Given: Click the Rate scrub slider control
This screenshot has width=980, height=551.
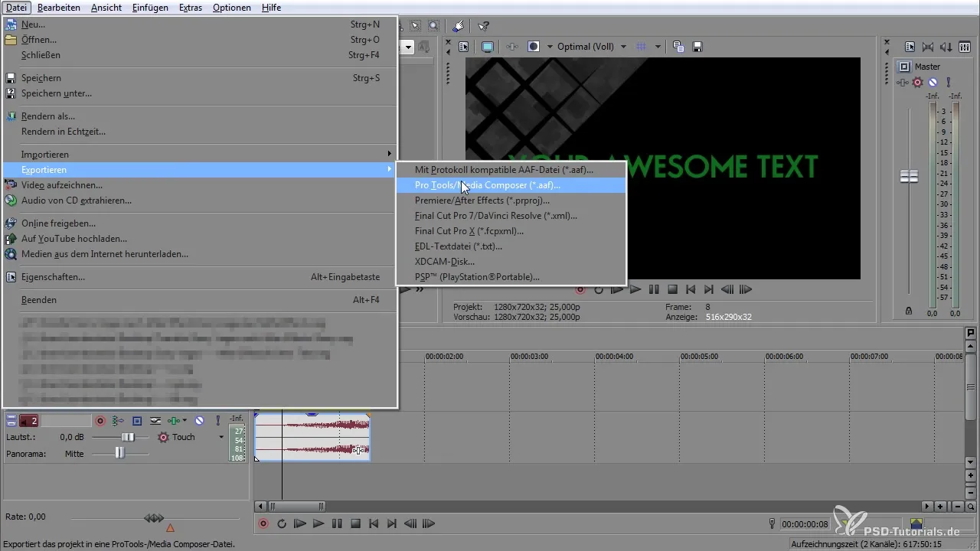Looking at the screenshot, I should (154, 518).
